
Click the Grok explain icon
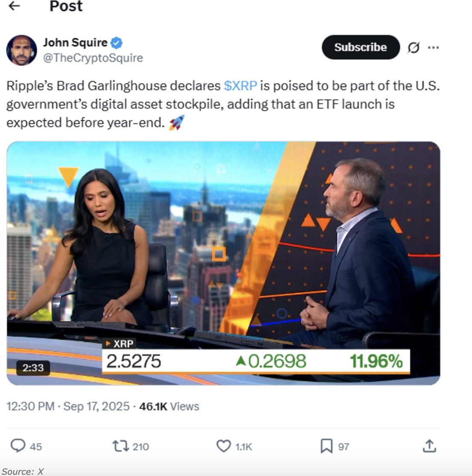[x=414, y=47]
